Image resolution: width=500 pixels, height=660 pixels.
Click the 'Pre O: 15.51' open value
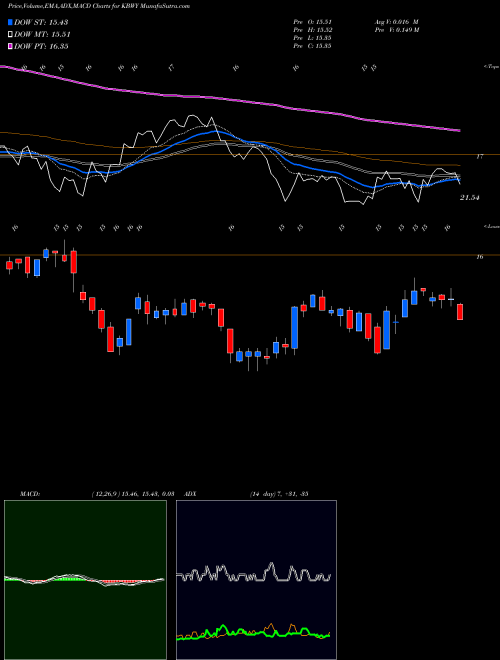coord(314,22)
